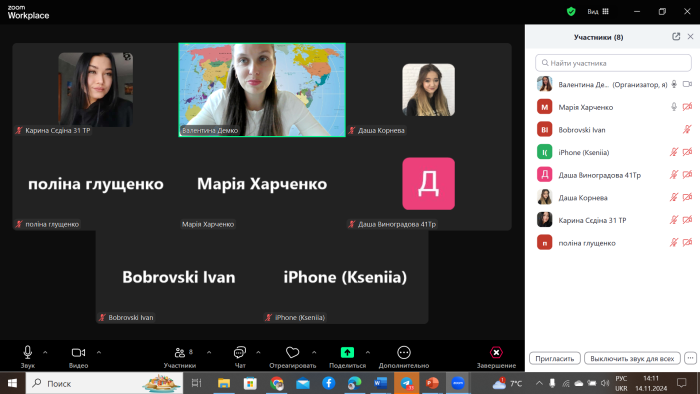700x394 pixels.
Task: Click the Поиск taskbar search box
Action: point(104,383)
